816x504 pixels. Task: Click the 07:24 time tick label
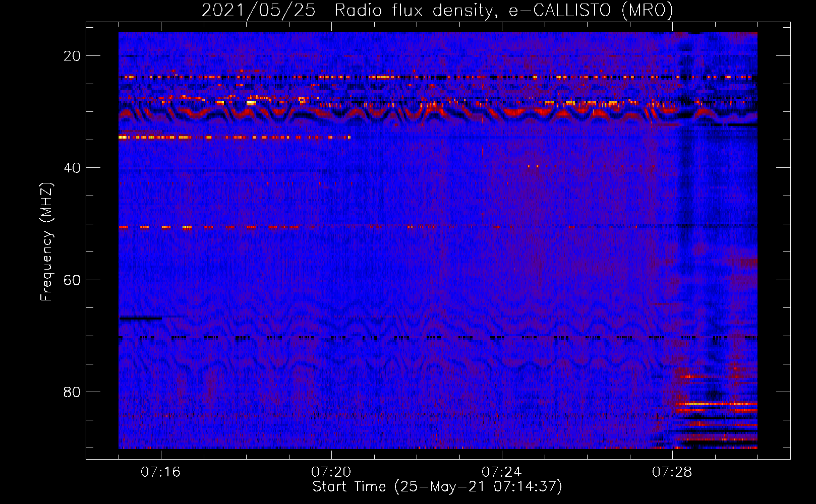(x=501, y=472)
